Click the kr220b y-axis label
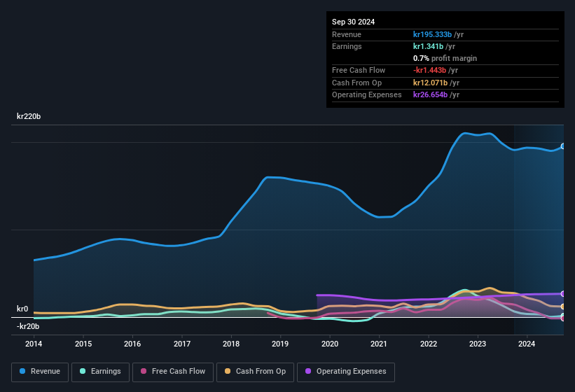Screen dimensions: 575x392 (29, 116)
